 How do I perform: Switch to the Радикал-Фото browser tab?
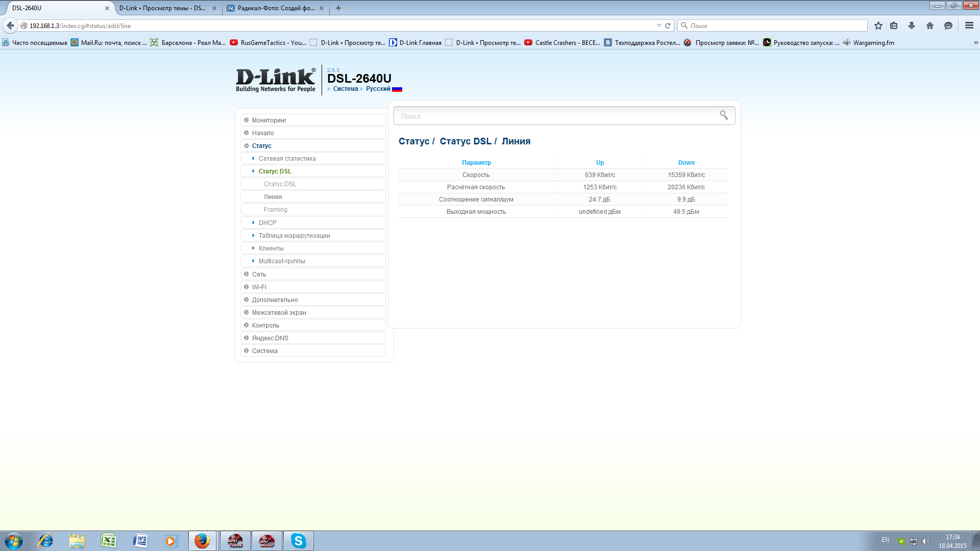click(275, 8)
